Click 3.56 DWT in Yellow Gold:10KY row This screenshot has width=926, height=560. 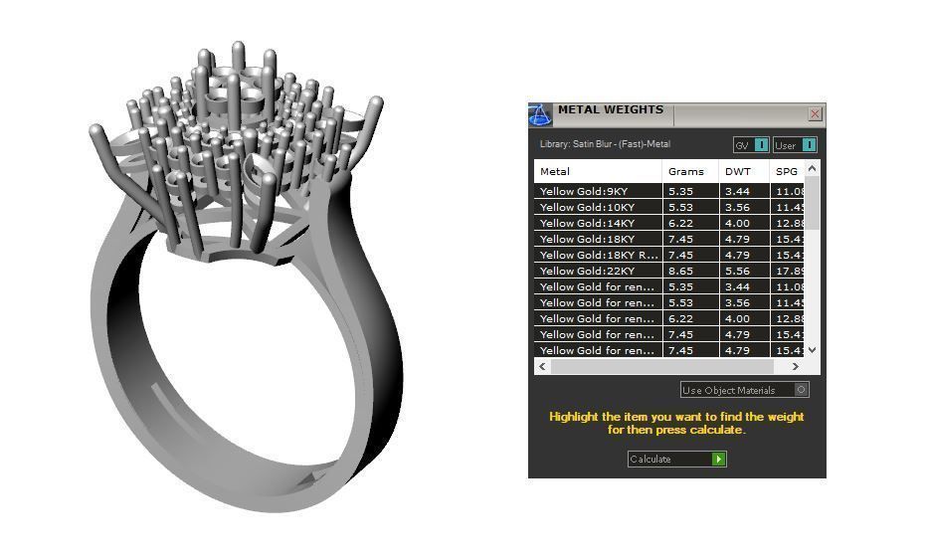[744, 207]
